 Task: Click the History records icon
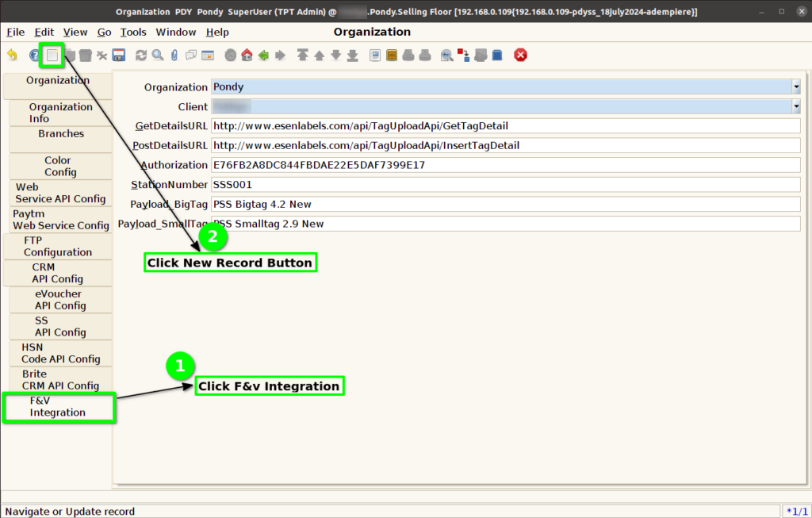tap(231, 55)
